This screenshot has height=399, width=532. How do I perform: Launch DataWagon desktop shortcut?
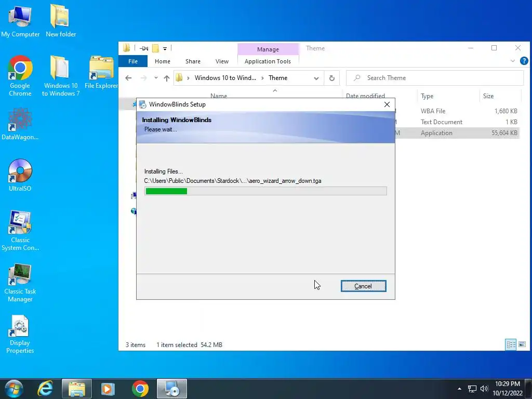pos(20,124)
